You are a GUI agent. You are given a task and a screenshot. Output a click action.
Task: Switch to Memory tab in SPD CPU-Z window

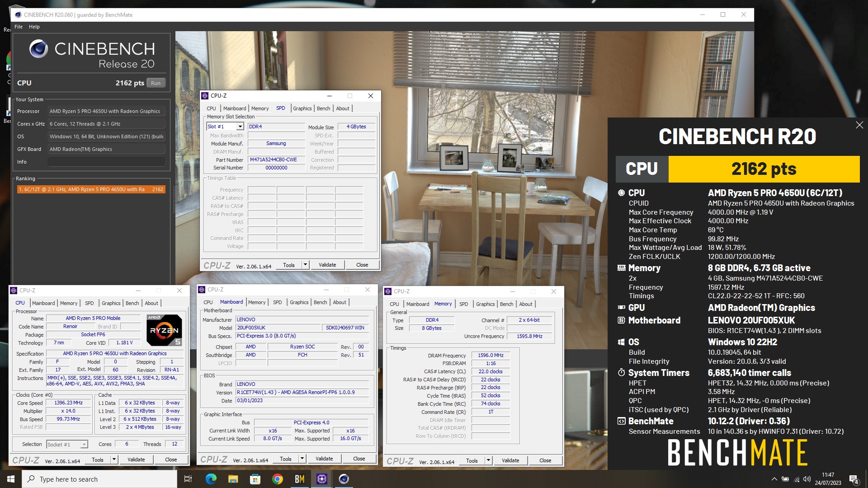[x=260, y=108]
